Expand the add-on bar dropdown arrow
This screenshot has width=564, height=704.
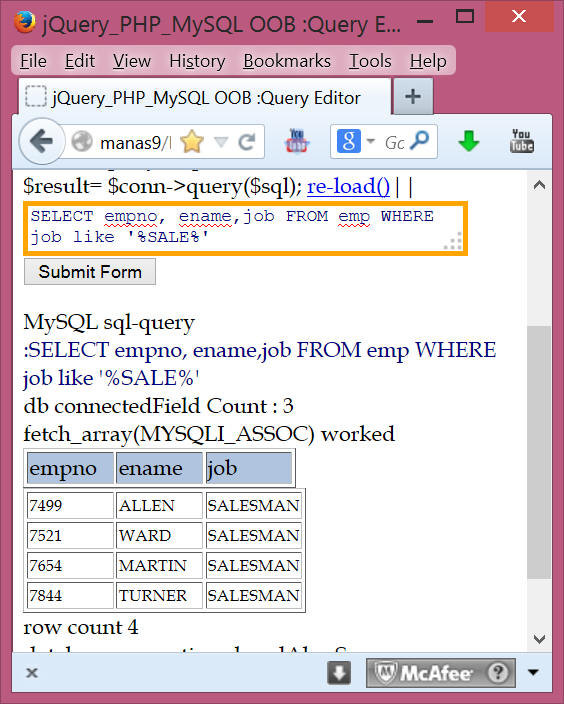[533, 672]
